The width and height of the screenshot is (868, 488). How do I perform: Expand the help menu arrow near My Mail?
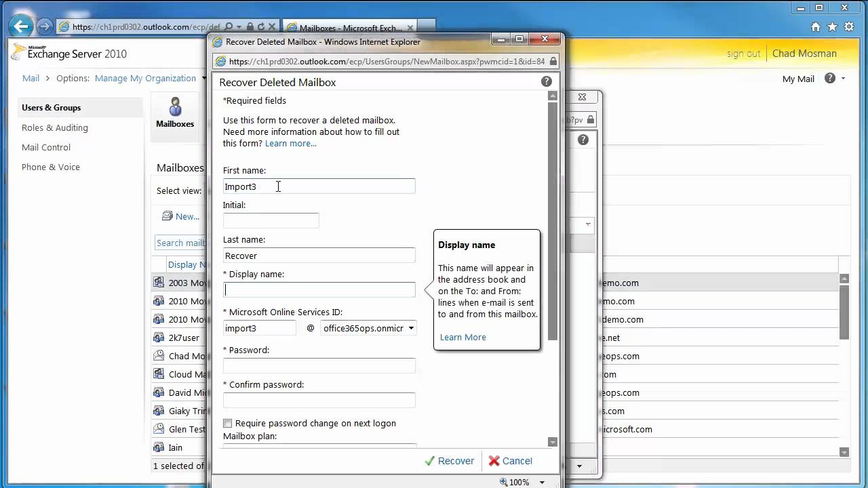coord(844,78)
